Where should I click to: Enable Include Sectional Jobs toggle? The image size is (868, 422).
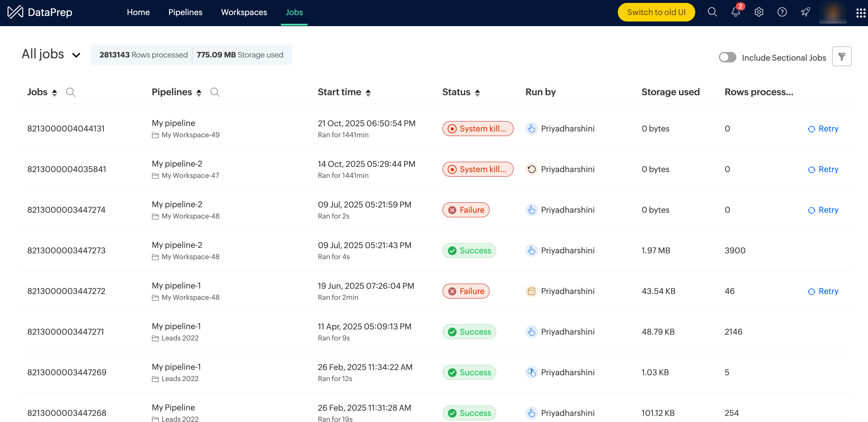(x=727, y=57)
